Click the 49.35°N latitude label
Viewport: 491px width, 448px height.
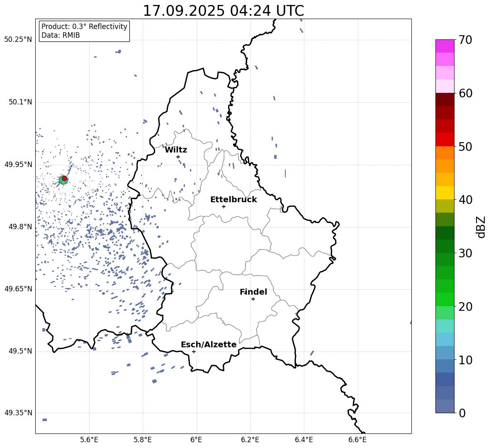click(18, 413)
